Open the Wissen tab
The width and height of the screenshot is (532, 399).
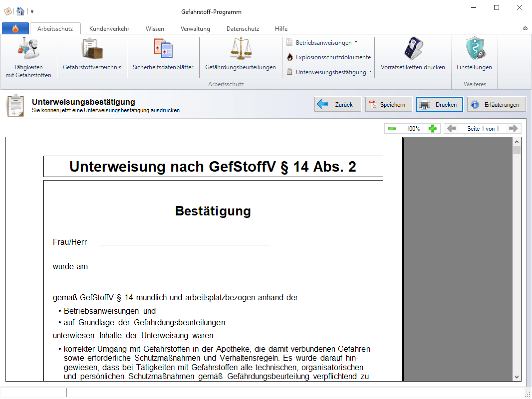click(155, 29)
